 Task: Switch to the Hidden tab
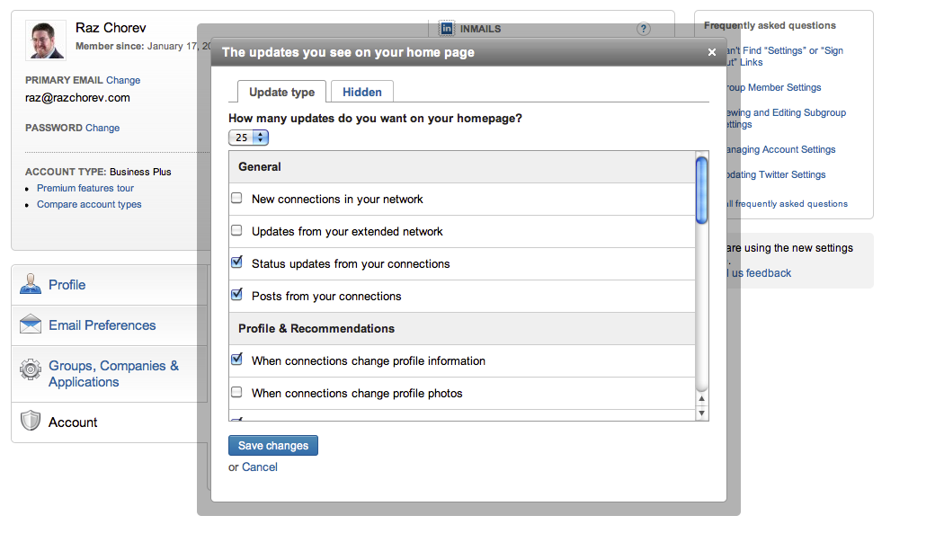tap(362, 92)
